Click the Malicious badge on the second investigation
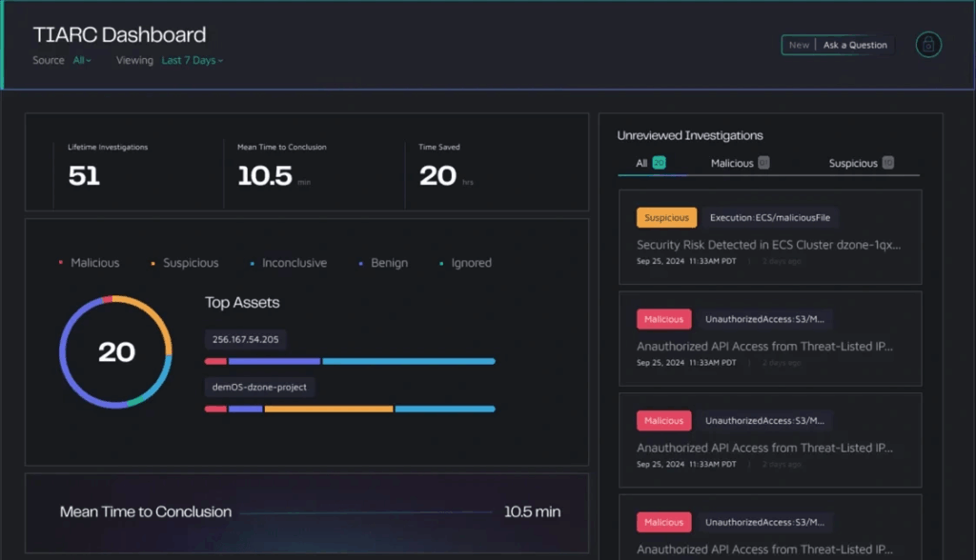The width and height of the screenshot is (976, 560). click(x=663, y=318)
